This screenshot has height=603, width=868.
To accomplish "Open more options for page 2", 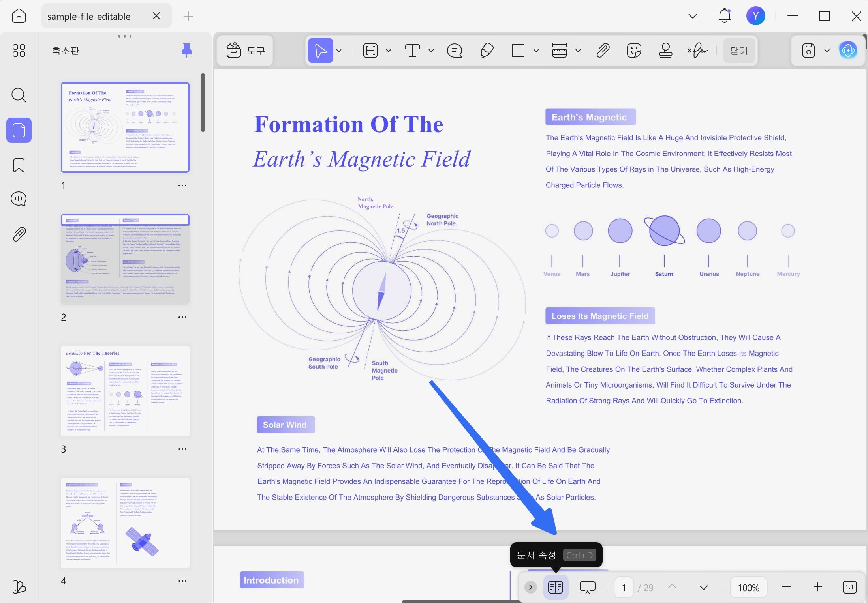I will [x=182, y=317].
